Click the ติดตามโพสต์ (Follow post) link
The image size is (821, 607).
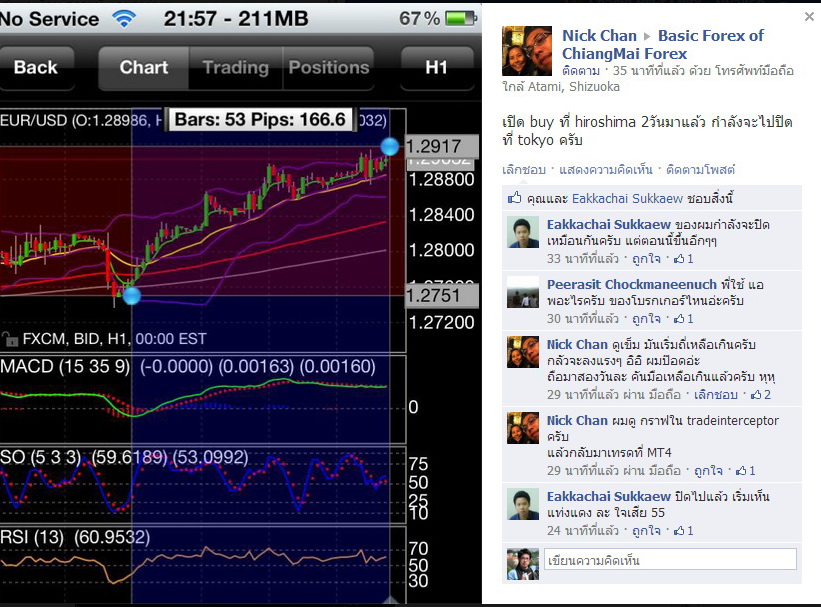701,170
